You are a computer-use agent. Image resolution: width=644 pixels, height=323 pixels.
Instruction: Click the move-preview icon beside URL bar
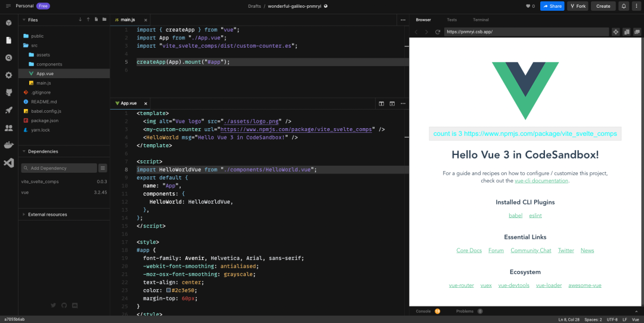(615, 32)
